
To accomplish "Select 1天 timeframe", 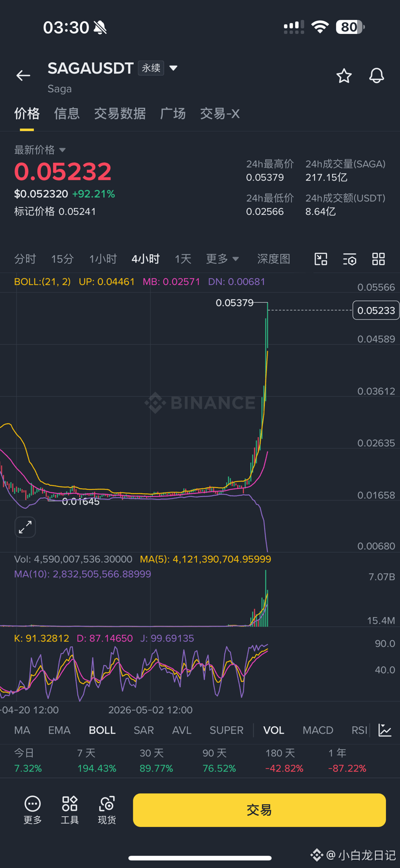I will coord(183,259).
